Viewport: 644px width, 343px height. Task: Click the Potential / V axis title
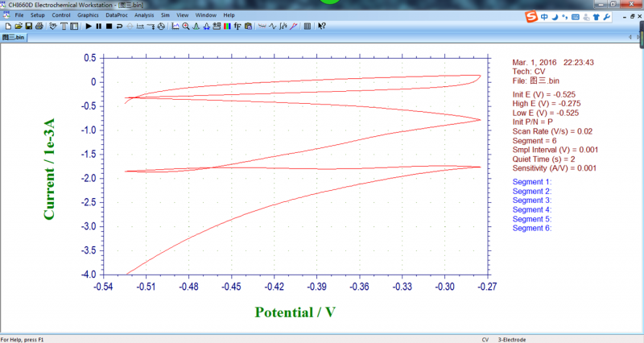295,312
